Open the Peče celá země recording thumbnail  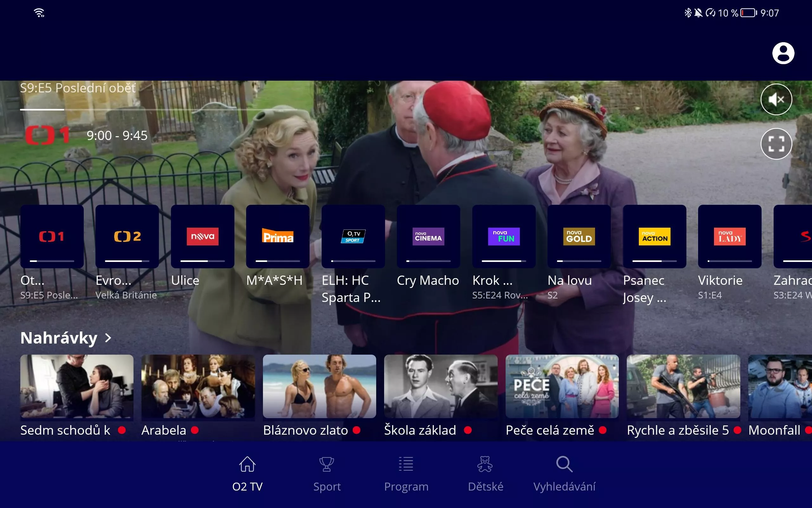[x=562, y=386]
